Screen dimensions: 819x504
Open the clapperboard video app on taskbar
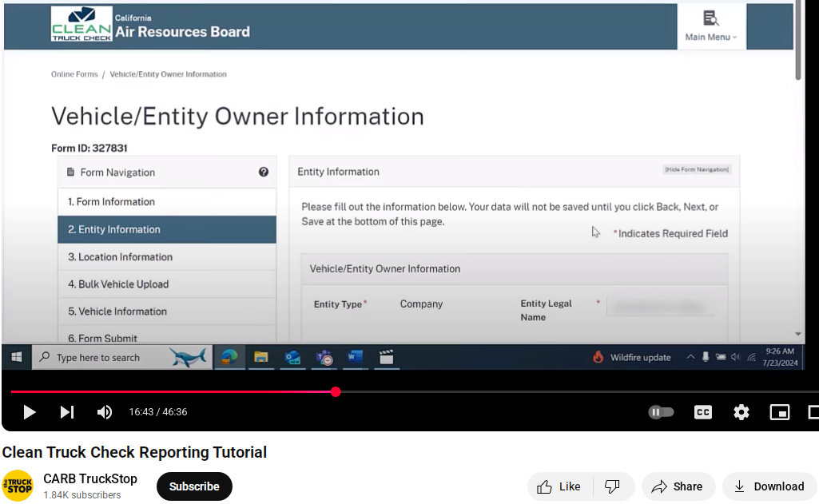pyautogui.click(x=387, y=357)
